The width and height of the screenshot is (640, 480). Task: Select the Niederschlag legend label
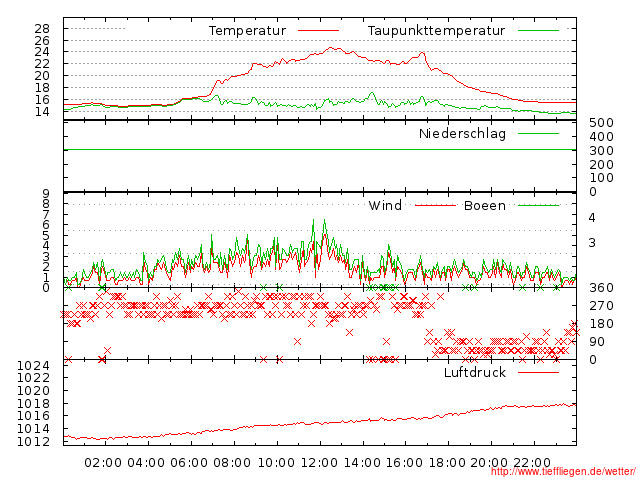point(462,133)
